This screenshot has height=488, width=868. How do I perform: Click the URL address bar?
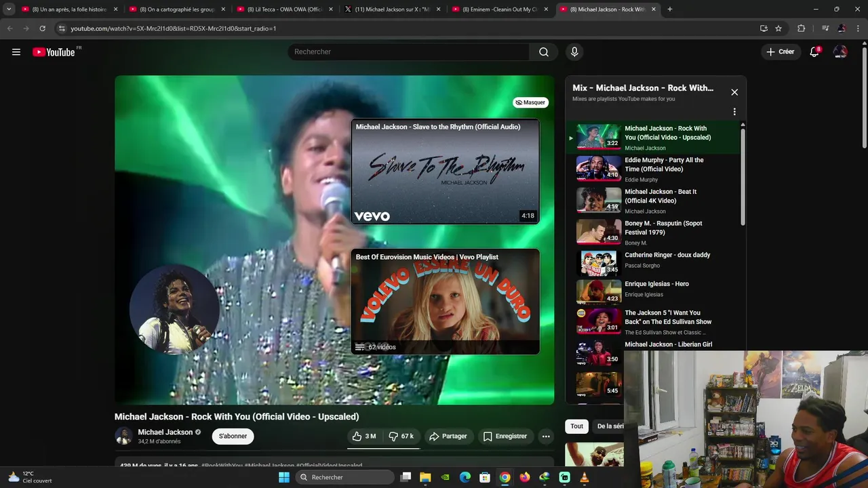[407, 28]
